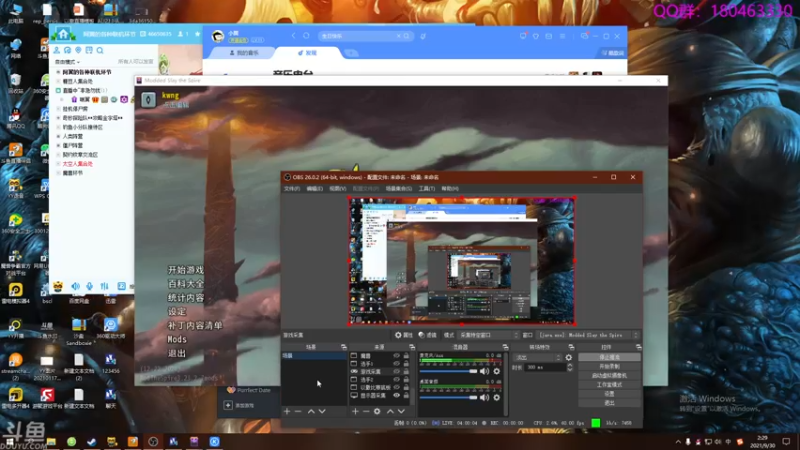The height and width of the screenshot is (450, 800).
Task: Add a new scene in OBS Scenes panel
Action: (287, 411)
